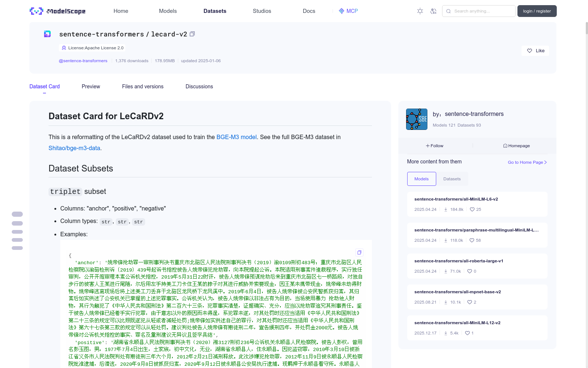Click the 'Dataset Subsets' heading
This screenshot has height=368, width=588.
click(x=81, y=169)
